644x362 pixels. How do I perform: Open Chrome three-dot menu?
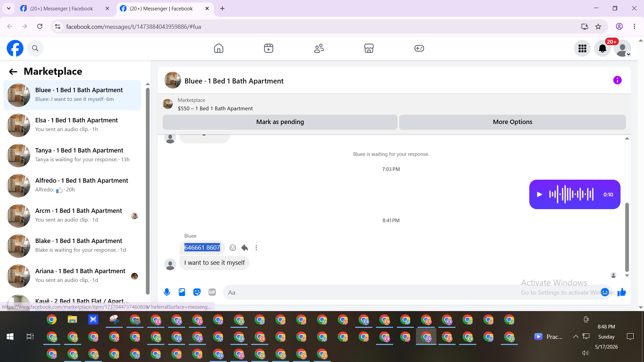point(634,26)
